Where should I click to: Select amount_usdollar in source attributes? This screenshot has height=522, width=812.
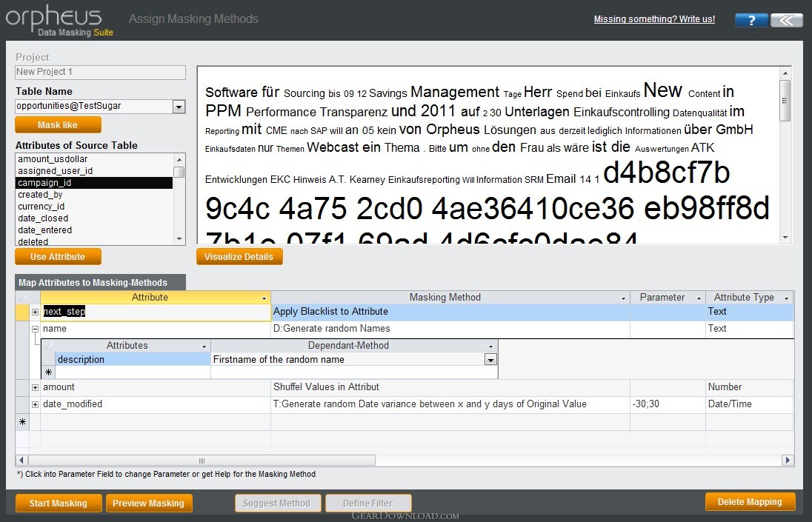click(x=94, y=159)
